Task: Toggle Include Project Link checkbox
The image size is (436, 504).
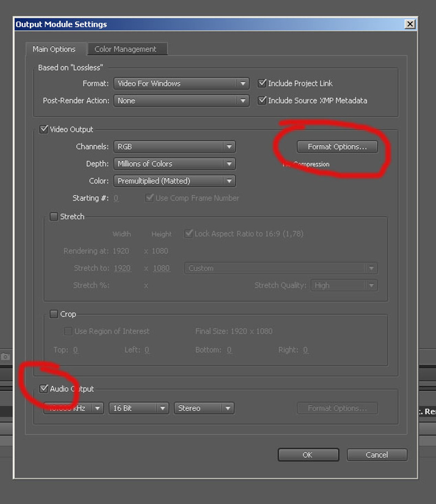Action: click(x=262, y=83)
